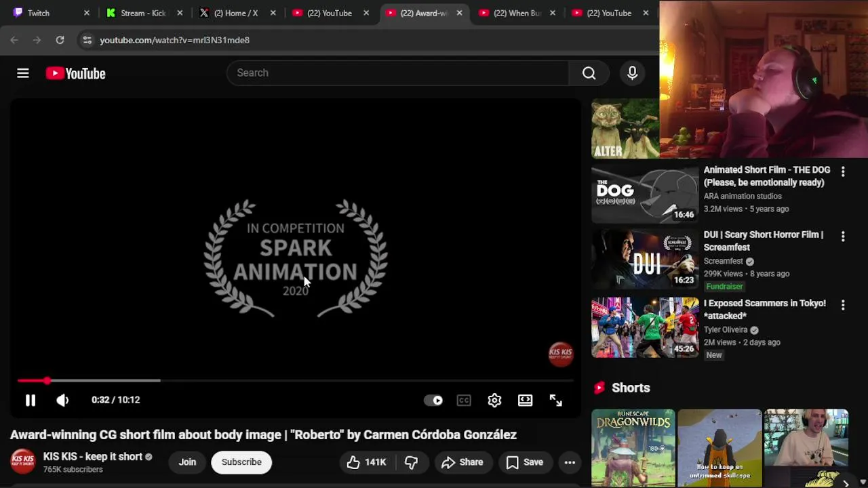Viewport: 868px width, 488px height.
Task: Join the KIS KIS channel membership
Action: point(187,462)
